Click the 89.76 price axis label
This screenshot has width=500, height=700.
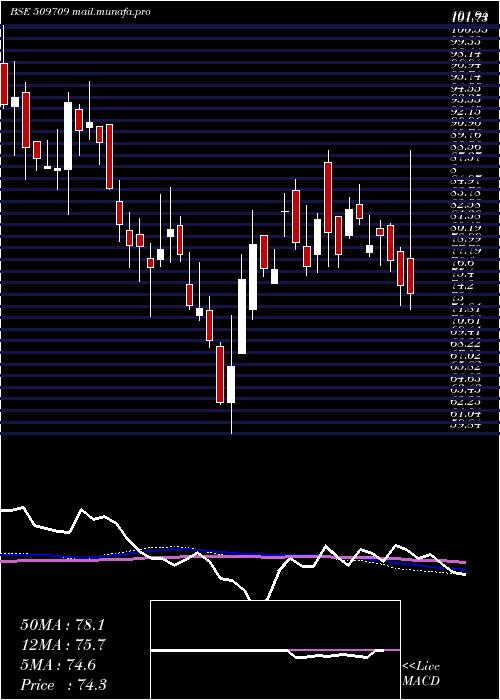tap(466, 134)
